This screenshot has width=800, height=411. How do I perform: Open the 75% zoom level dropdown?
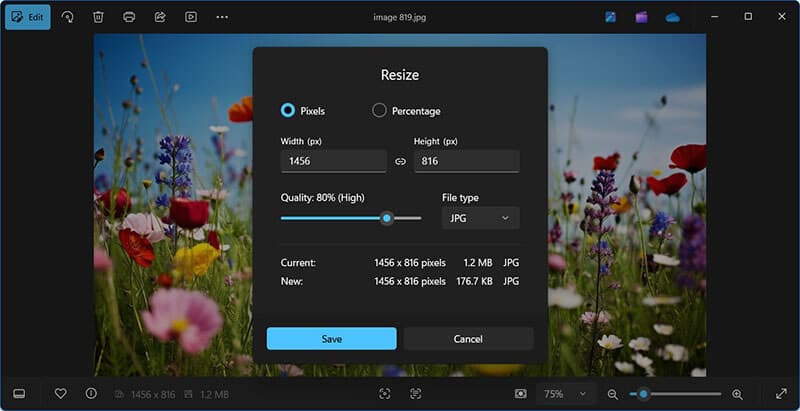pos(566,394)
